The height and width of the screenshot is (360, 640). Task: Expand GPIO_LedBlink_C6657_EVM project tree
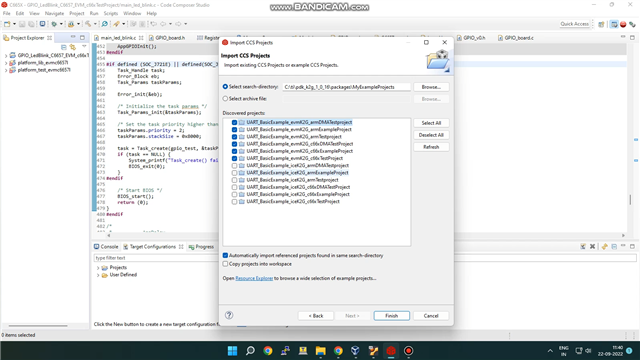[6, 56]
